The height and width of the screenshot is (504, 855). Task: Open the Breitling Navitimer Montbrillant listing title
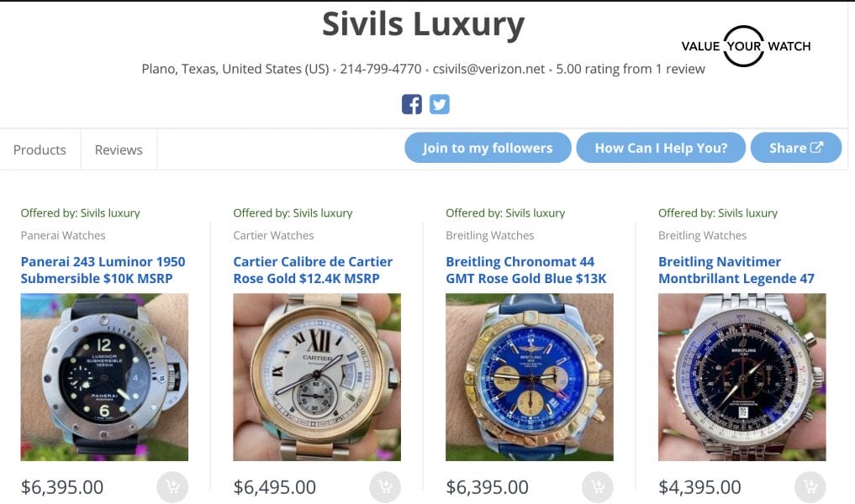coord(736,270)
